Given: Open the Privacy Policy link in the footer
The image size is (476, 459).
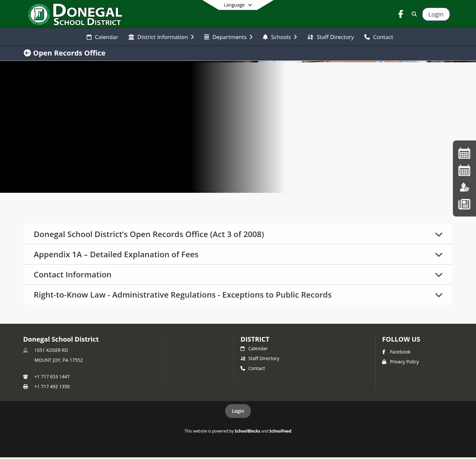Looking at the screenshot, I should pyautogui.click(x=404, y=362).
